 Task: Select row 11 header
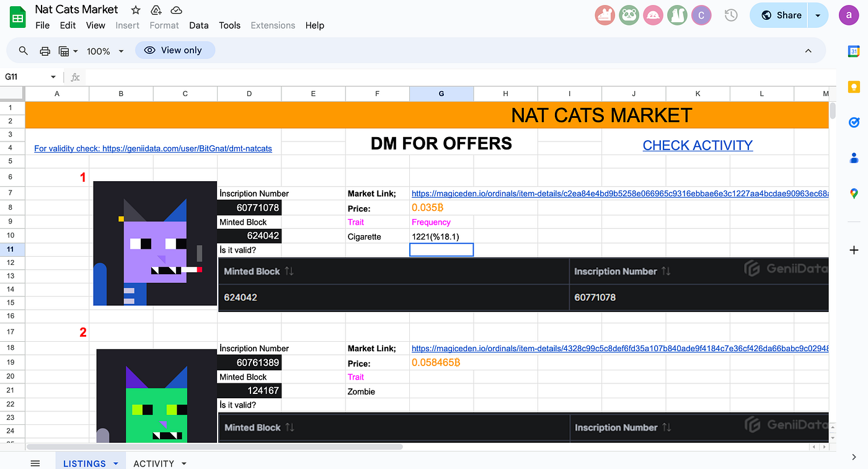click(12, 249)
